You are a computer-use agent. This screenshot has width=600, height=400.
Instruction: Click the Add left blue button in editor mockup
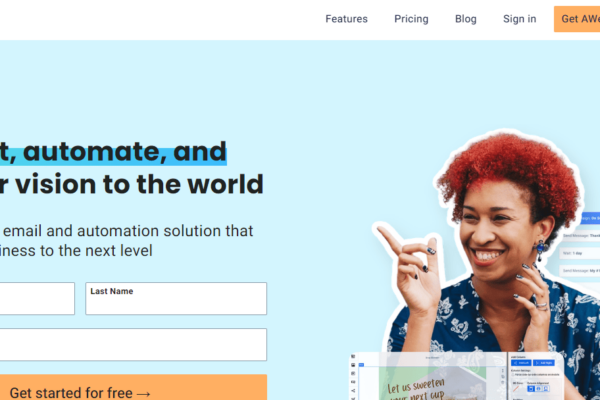pos(521,363)
